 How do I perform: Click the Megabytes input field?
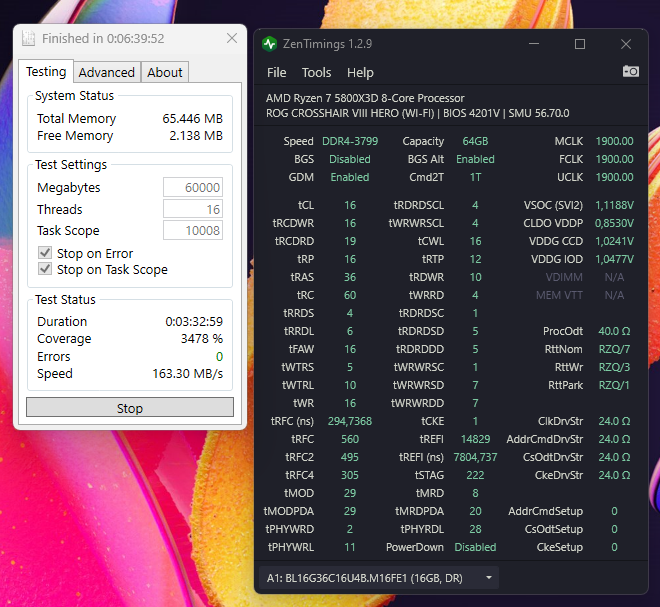pyautogui.click(x=193, y=187)
